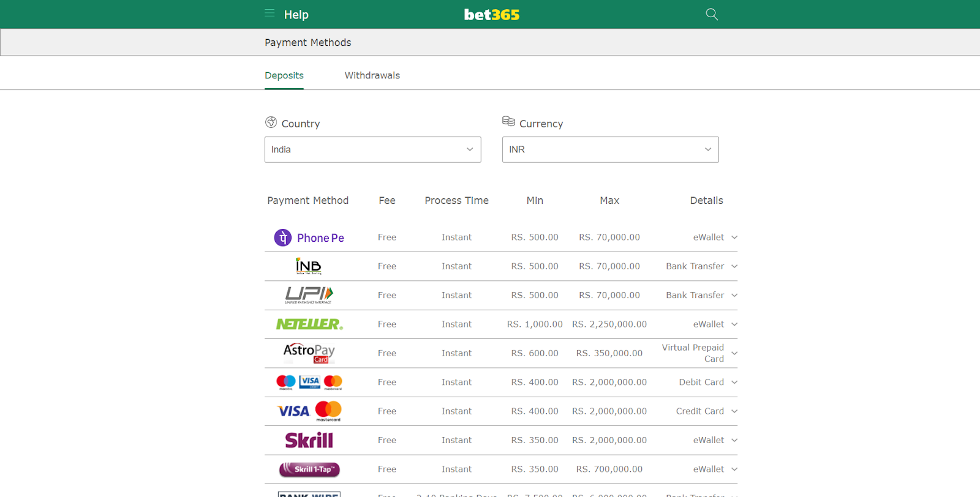The image size is (980, 497).
Task: Click the Details column header
Action: coord(707,200)
